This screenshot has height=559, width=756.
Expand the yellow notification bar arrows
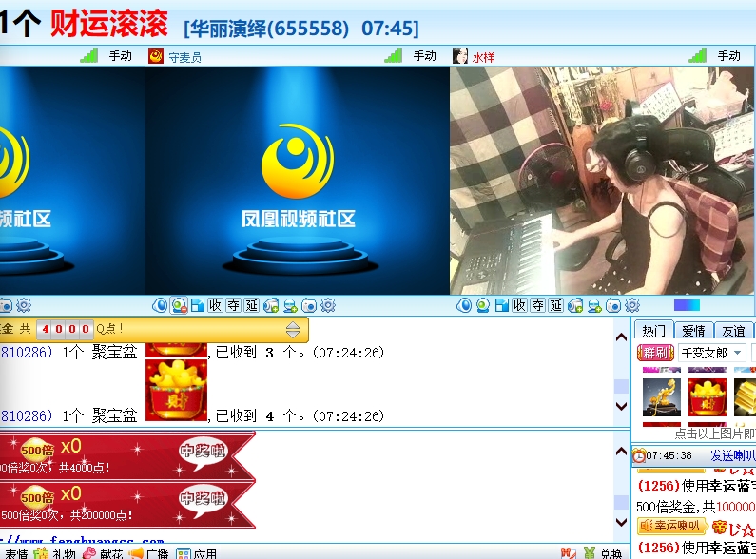click(293, 330)
